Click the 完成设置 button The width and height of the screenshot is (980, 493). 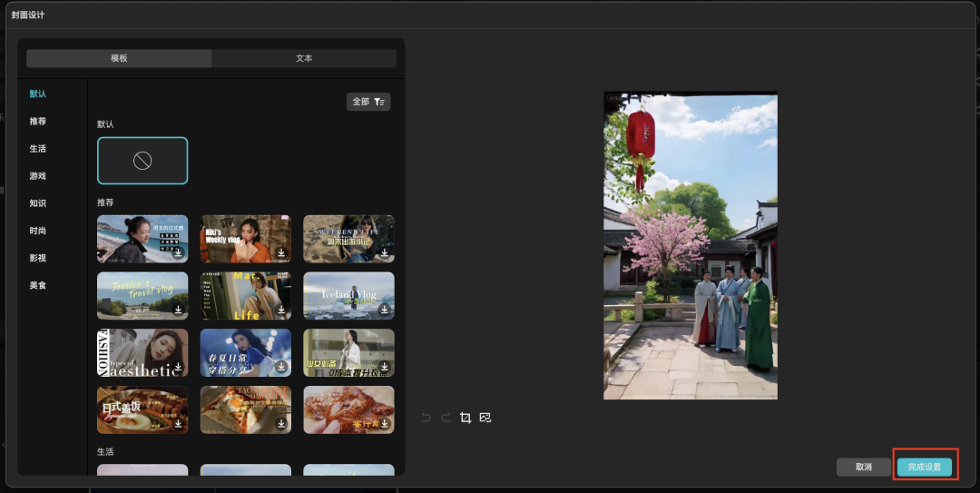[925, 467]
